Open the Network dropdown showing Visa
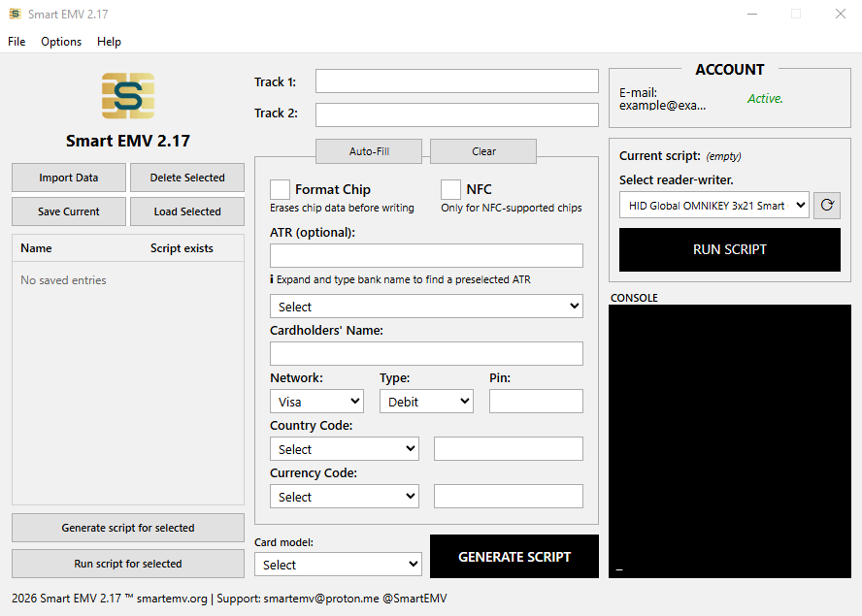 point(316,402)
